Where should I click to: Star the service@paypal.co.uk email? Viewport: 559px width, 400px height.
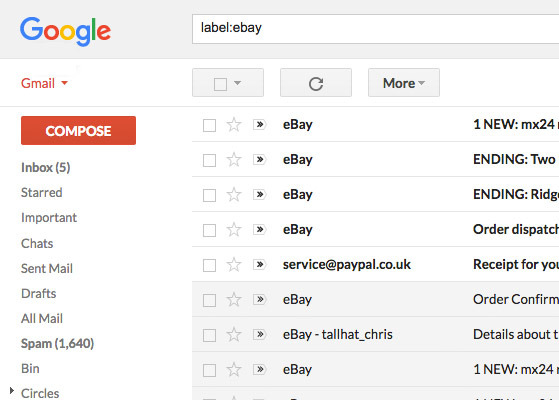[x=234, y=265]
